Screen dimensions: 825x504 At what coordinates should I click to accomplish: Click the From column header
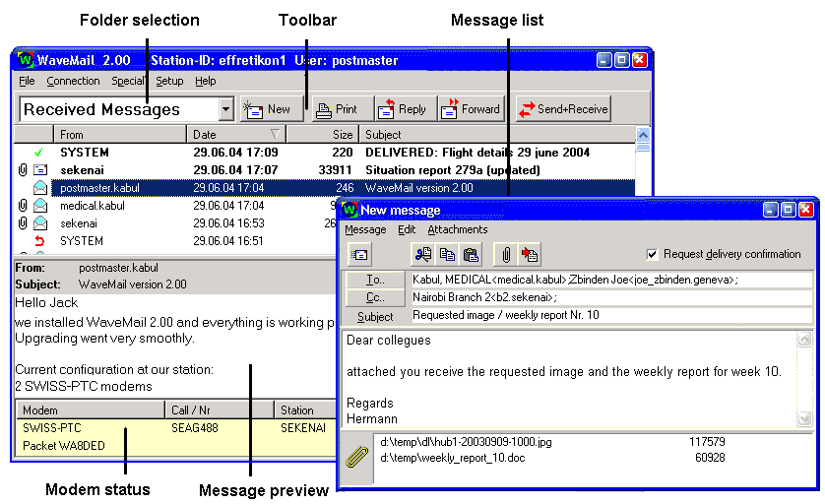pos(120,135)
